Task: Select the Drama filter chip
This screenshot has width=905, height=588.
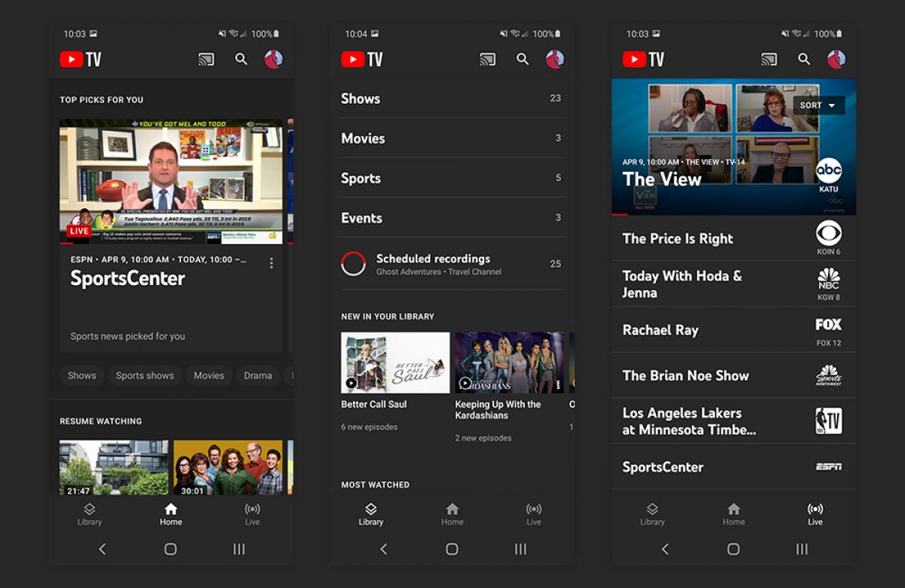Action: click(257, 375)
